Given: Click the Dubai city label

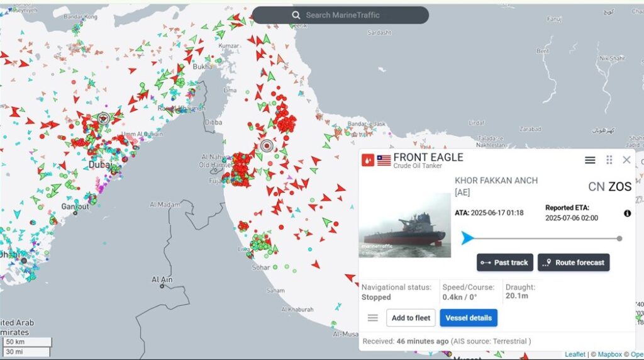Looking at the screenshot, I should coord(100,165).
